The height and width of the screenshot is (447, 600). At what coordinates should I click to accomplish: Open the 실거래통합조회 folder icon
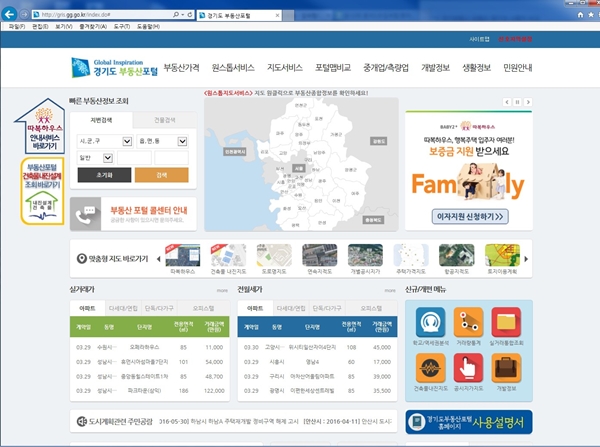click(506, 322)
